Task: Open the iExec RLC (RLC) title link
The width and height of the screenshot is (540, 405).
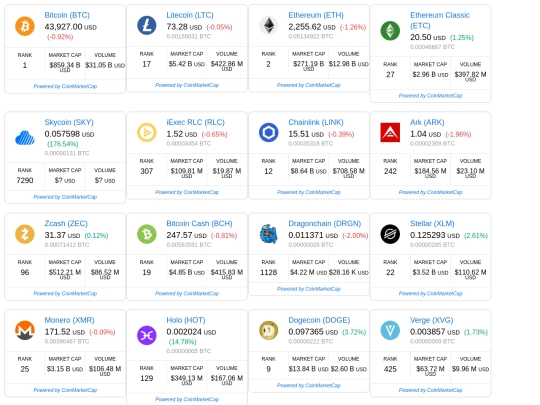Action: pyautogui.click(x=195, y=122)
